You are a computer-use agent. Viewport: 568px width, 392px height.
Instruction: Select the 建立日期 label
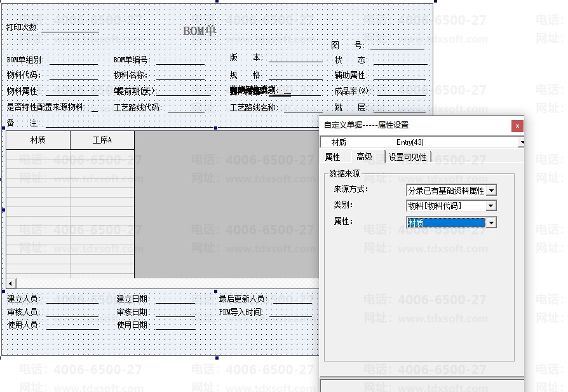point(133,299)
